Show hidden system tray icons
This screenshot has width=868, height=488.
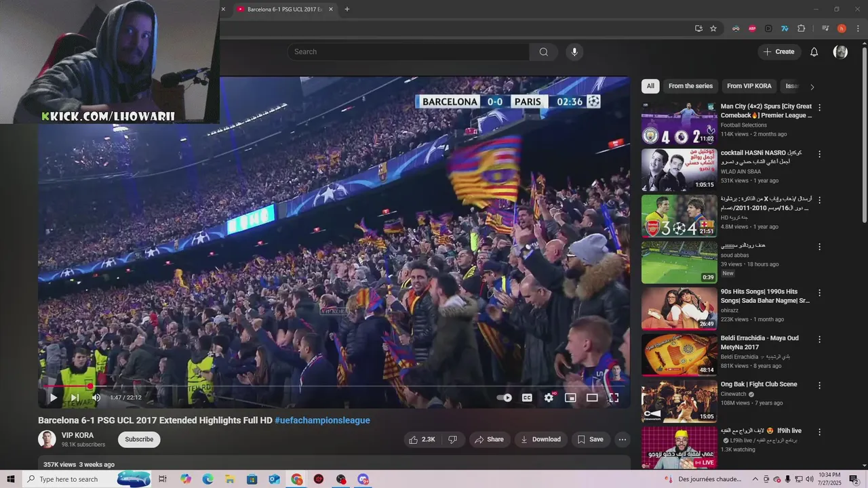click(755, 479)
